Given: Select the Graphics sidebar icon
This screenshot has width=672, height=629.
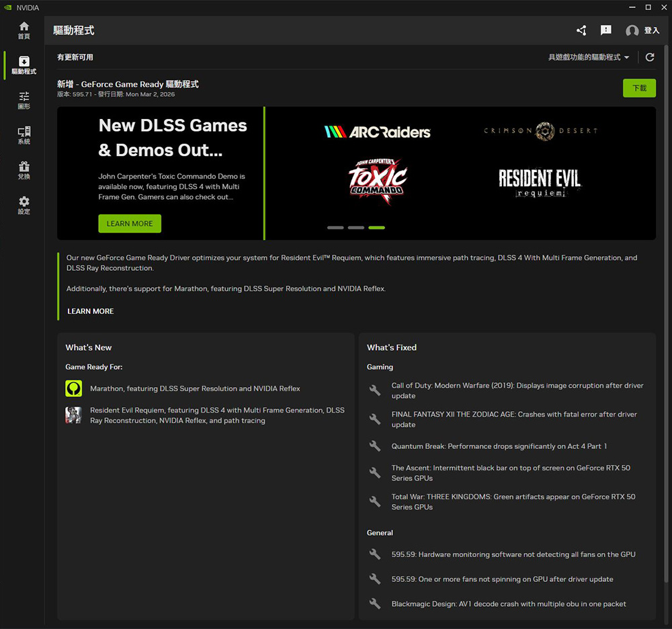Looking at the screenshot, I should pos(24,100).
